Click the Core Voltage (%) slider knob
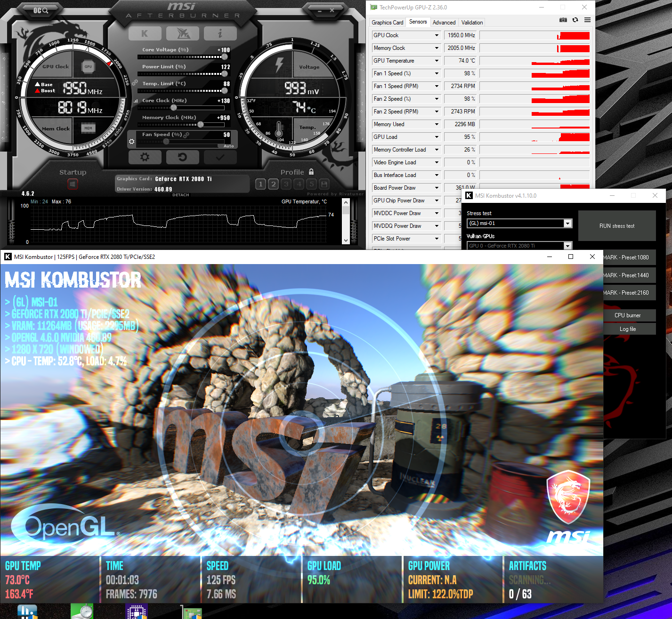The height and width of the screenshot is (619, 672). point(225,57)
